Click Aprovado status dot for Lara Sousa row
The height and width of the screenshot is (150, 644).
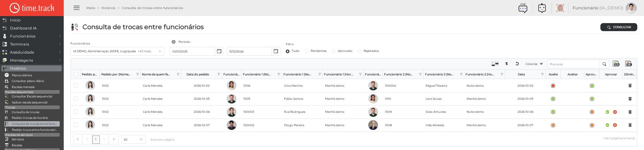click(592, 99)
